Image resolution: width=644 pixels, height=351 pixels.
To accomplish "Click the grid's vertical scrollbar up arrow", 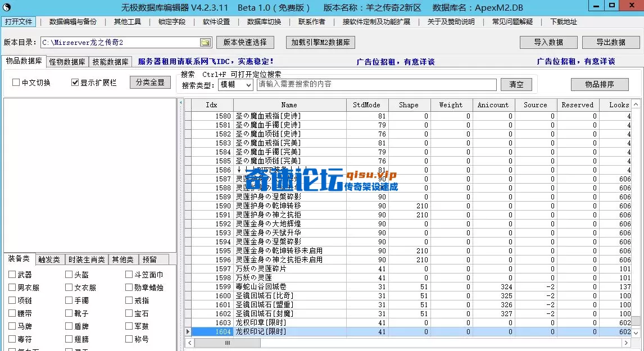I will point(636,104).
